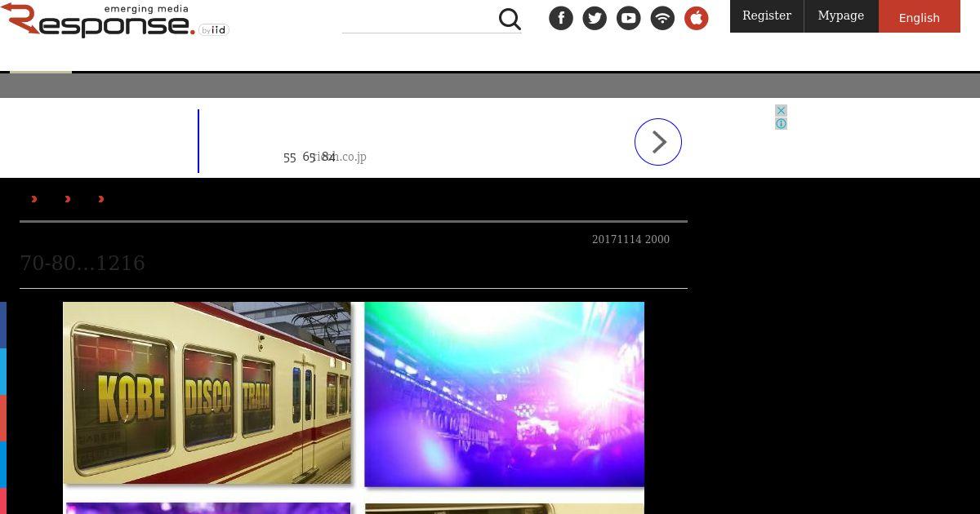Switch site to English
The width and height of the screenshot is (980, 514).
pos(920,16)
